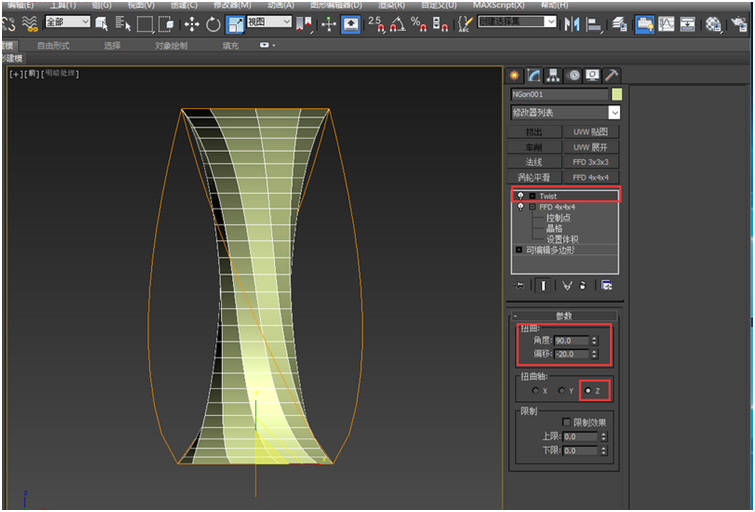The image size is (755, 512).
Task: Open the 对象绘制 ribbon tab
Action: pos(171,46)
